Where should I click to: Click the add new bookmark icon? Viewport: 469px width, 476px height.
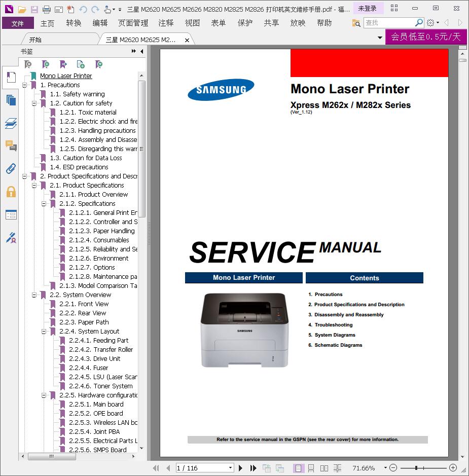pyautogui.click(x=45, y=64)
